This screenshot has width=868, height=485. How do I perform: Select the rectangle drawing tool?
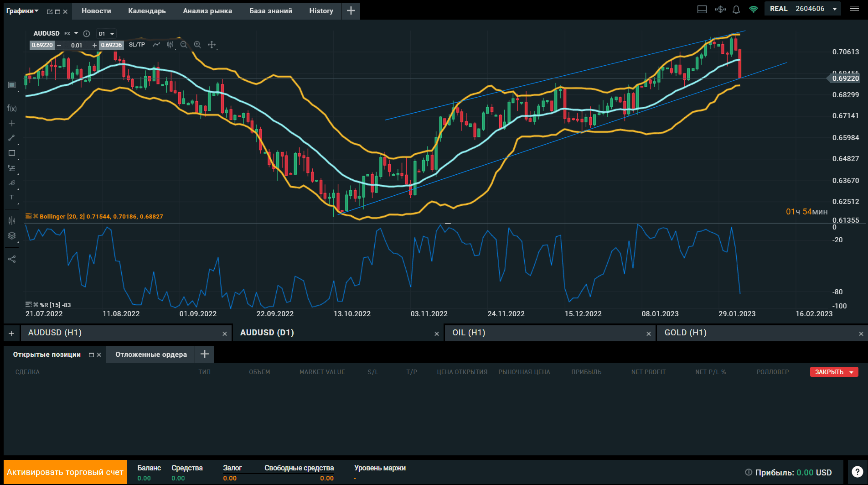[x=12, y=153]
